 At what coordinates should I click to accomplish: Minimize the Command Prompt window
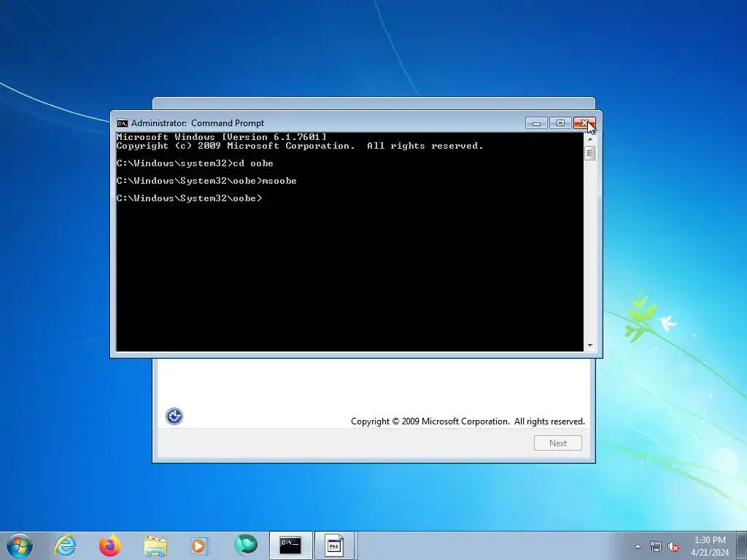[536, 123]
